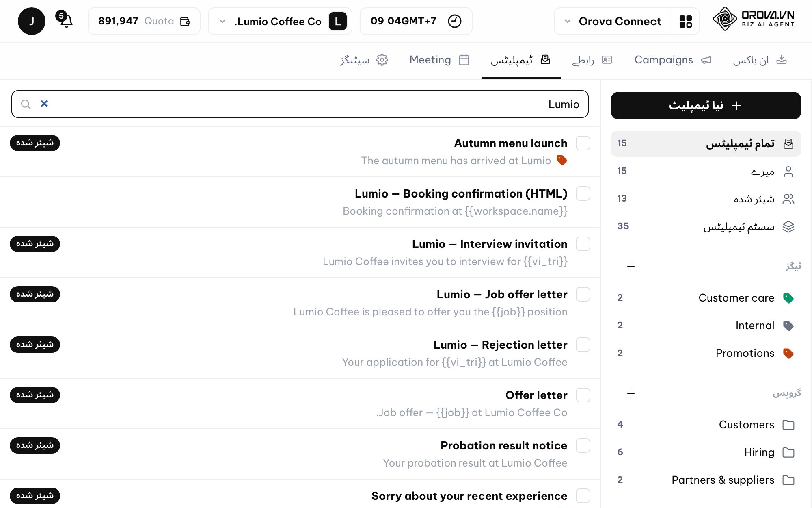Switch to the Meeting tab
This screenshot has width=812, height=508.
pos(440,60)
